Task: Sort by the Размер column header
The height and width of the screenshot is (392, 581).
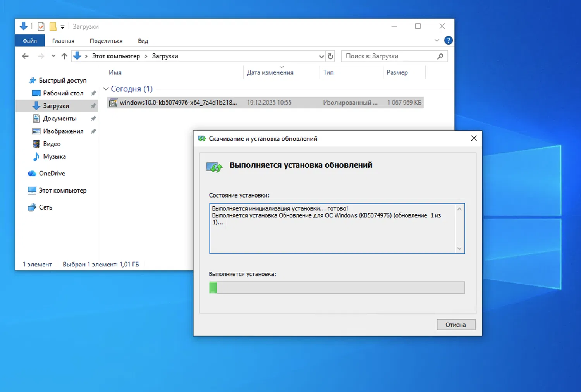Action: click(397, 72)
